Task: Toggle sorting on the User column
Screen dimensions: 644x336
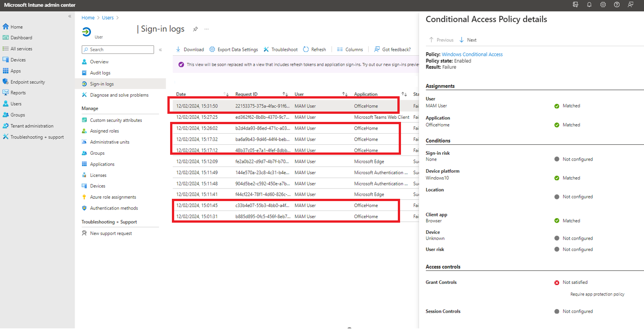Action: pyautogui.click(x=345, y=94)
